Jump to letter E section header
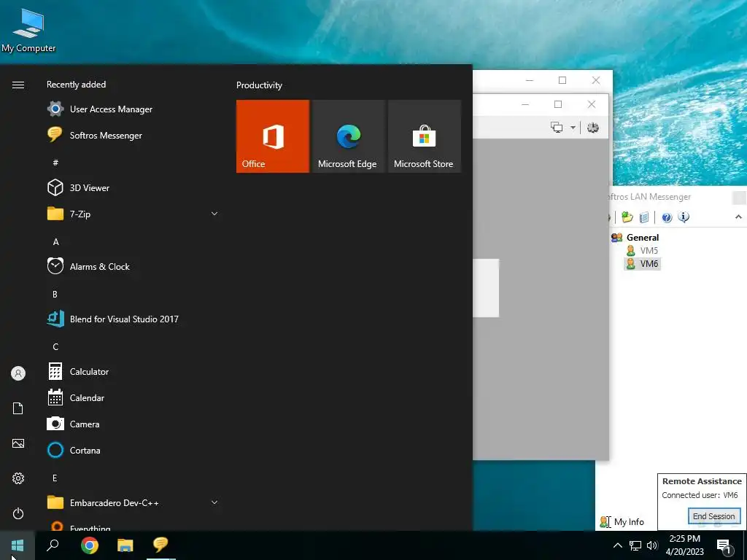The height and width of the screenshot is (560, 747). (55, 478)
